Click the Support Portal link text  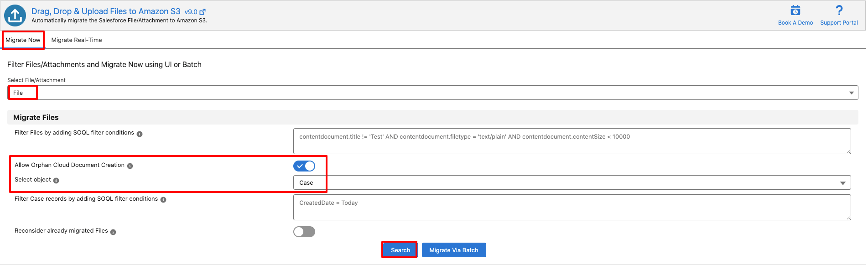(839, 23)
